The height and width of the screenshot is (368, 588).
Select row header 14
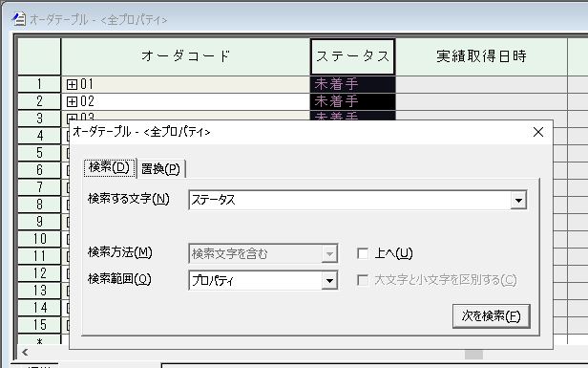coord(39,308)
